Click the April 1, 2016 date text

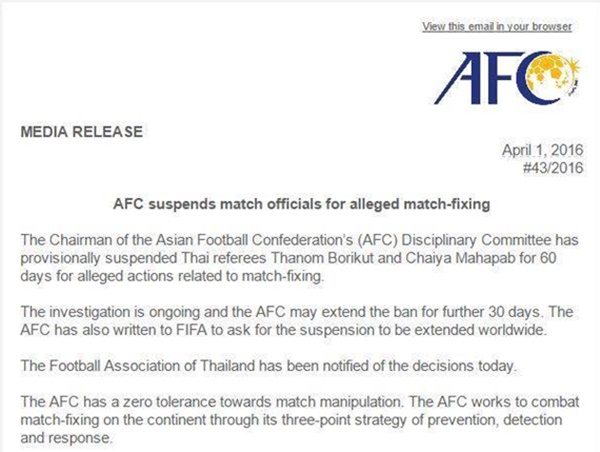543,150
